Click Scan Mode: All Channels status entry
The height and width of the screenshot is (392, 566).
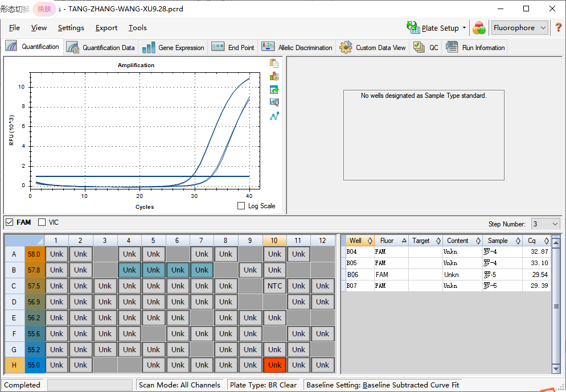pos(179,385)
